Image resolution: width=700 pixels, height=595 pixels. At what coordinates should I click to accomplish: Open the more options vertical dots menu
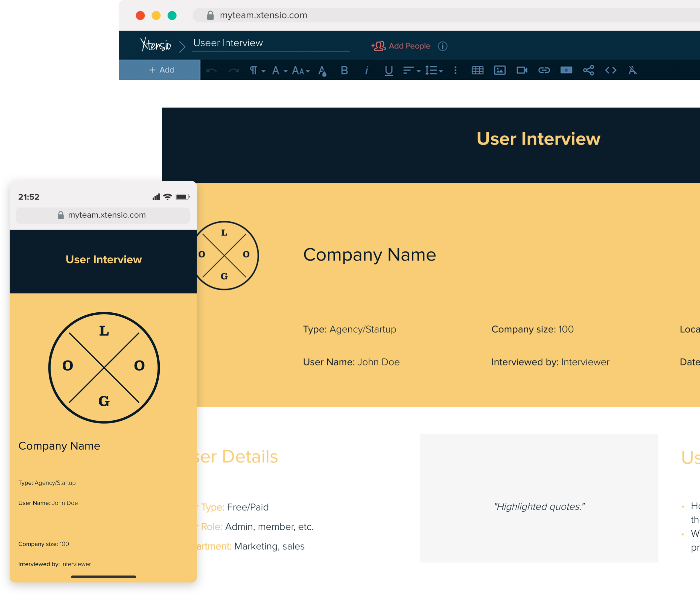click(x=455, y=70)
